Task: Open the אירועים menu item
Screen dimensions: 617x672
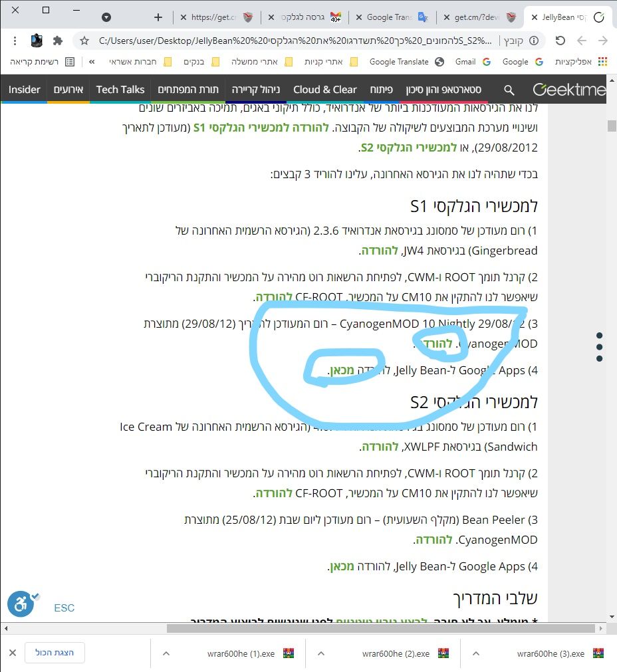Action: [x=68, y=90]
